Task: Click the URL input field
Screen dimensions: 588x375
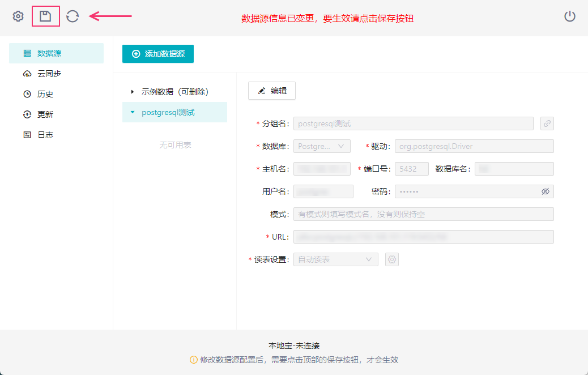Action: pyautogui.click(x=423, y=237)
